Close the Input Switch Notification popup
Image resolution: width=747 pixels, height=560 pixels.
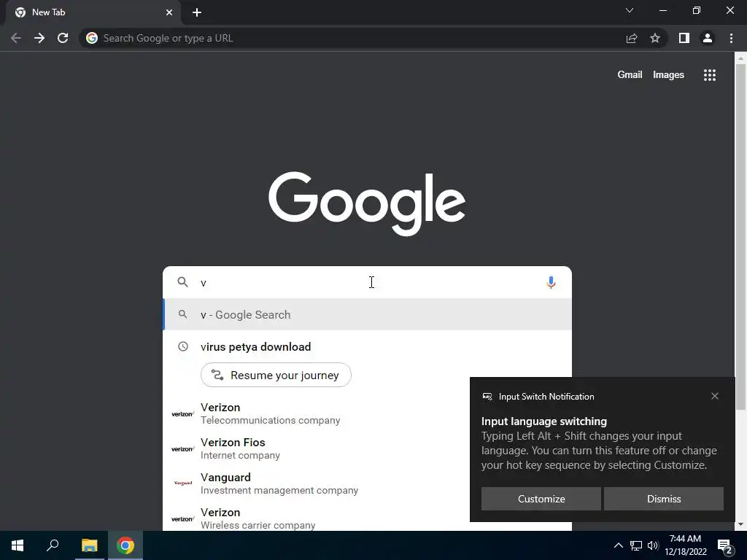pos(715,396)
